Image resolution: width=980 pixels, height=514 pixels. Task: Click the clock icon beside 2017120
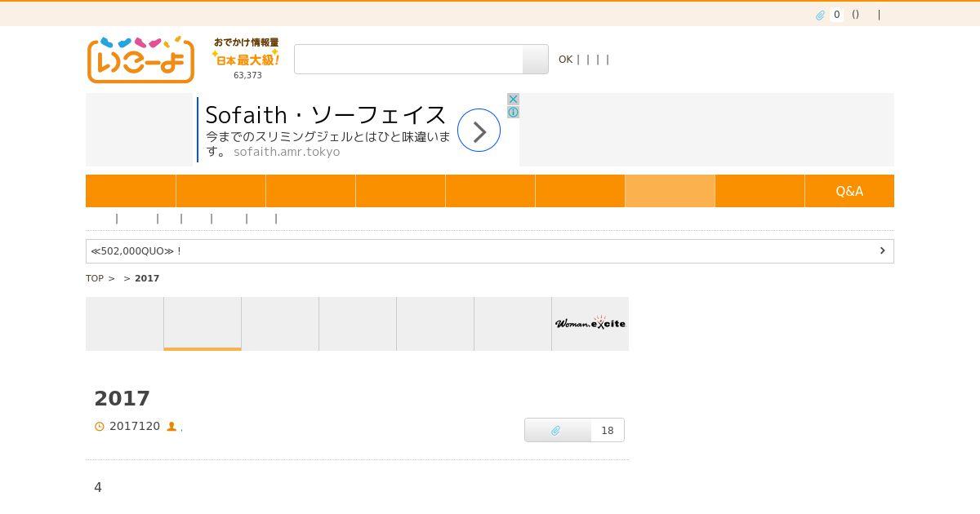(100, 427)
